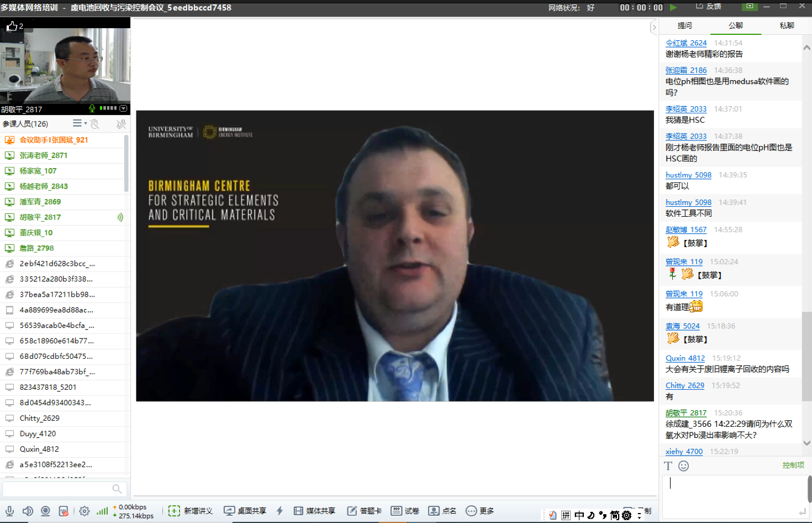Screen dimensions: 812x523
Task: Collapse the chat panel with side arrow
Action: [x=654, y=27]
